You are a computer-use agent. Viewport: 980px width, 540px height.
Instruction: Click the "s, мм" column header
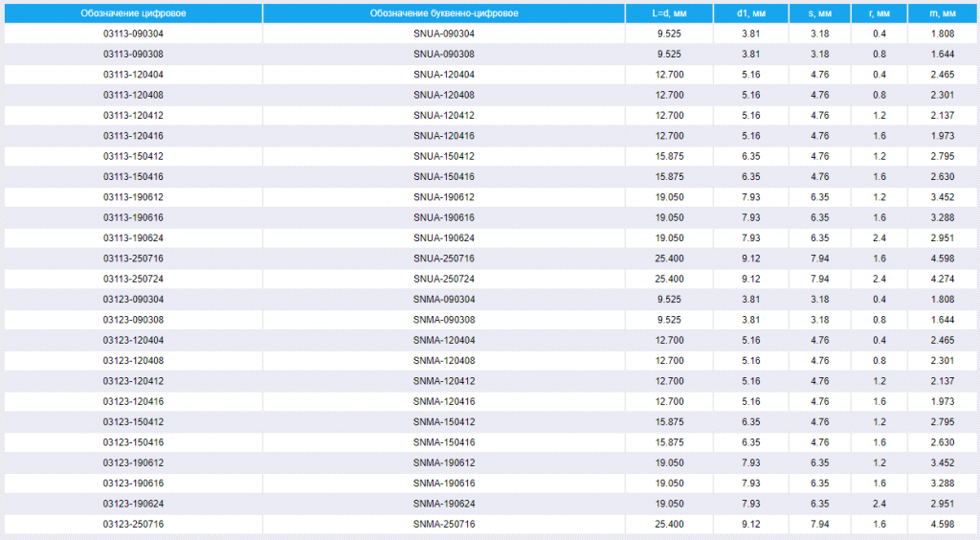tap(820, 13)
